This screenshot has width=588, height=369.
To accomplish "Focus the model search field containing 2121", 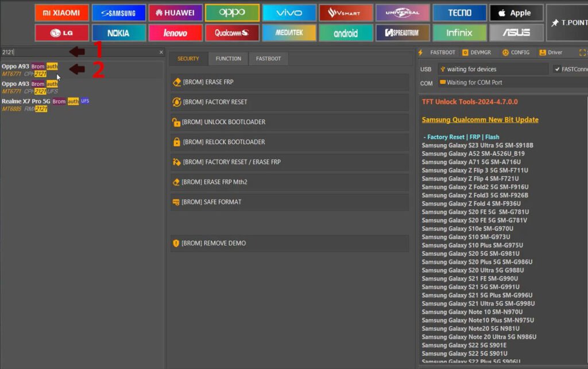I will pyautogui.click(x=79, y=52).
